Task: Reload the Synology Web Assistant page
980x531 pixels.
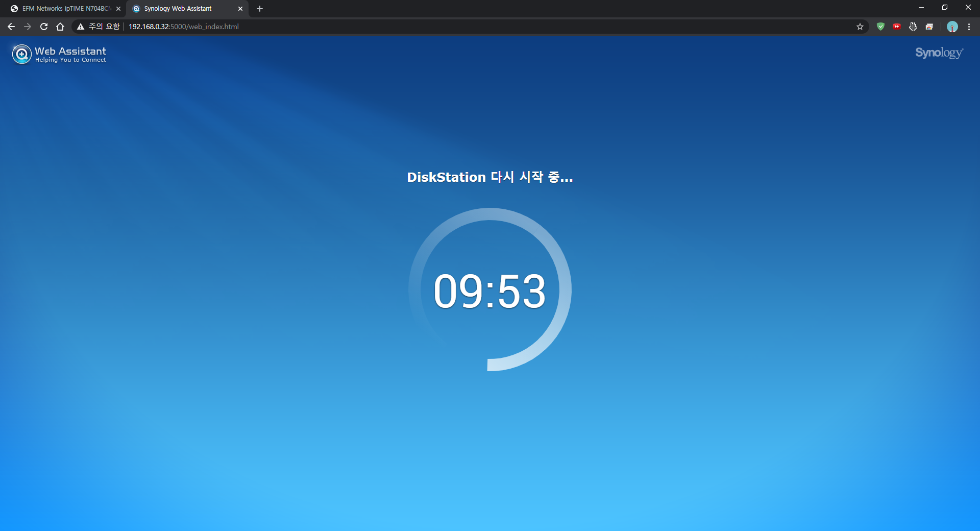Action: (x=44, y=27)
